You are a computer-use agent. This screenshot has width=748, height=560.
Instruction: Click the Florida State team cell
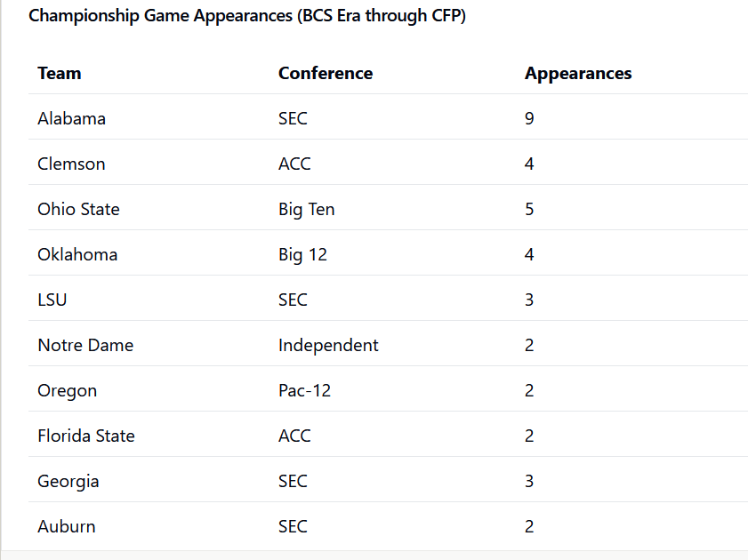point(86,436)
